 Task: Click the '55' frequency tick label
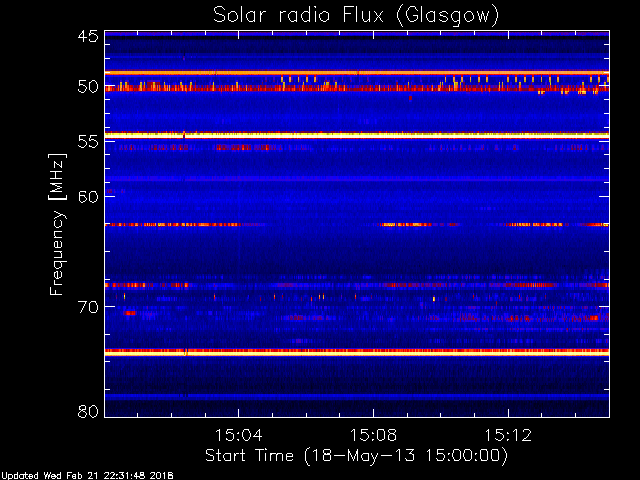point(88,142)
